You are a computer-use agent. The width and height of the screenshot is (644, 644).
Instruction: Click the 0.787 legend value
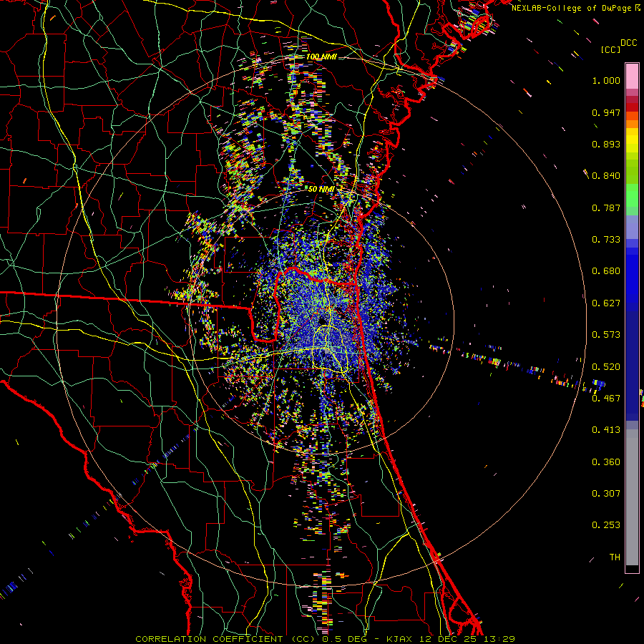[x=606, y=208]
